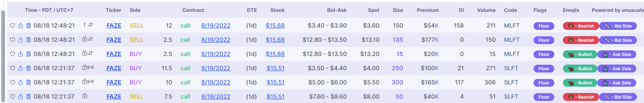Click the broadcast signal icon on 12:21:37 BUY 11.5 row
Image resolution: width=644 pixels, height=103 pixels.
91,67
